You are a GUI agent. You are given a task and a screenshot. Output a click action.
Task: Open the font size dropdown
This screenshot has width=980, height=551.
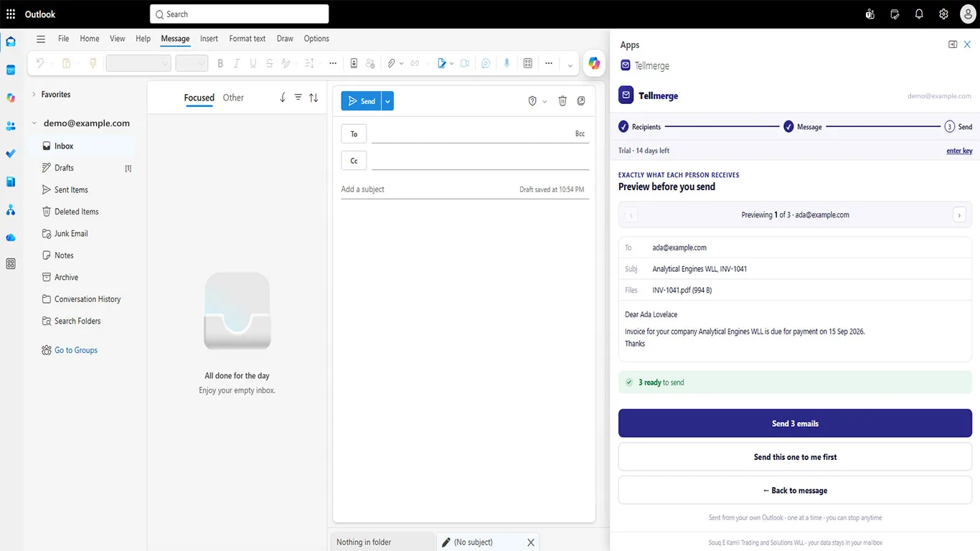[192, 63]
